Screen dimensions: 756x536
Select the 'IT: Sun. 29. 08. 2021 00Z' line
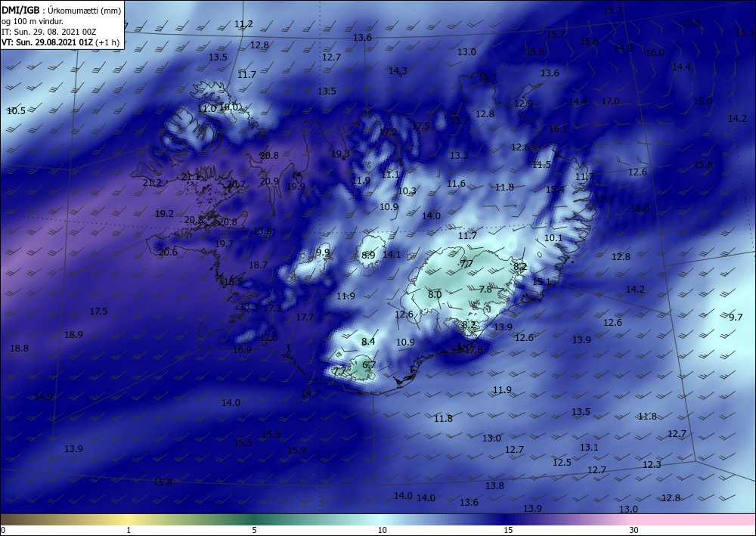click(48, 32)
